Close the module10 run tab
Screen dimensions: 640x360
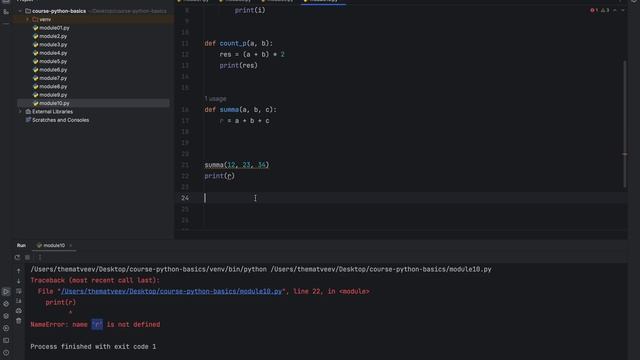71,245
